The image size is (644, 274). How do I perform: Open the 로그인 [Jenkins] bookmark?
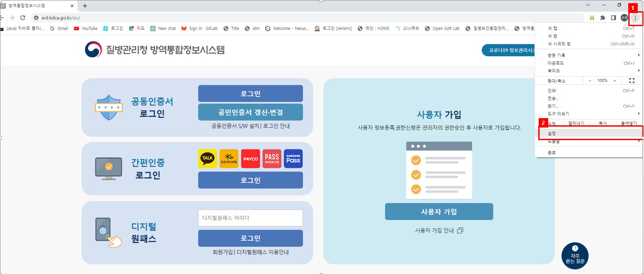pos(333,28)
